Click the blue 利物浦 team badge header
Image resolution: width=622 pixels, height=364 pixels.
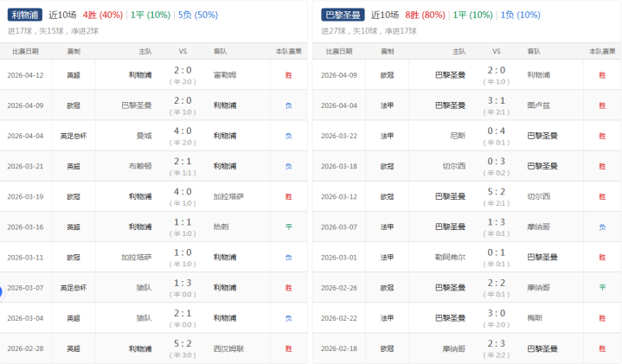(x=24, y=15)
